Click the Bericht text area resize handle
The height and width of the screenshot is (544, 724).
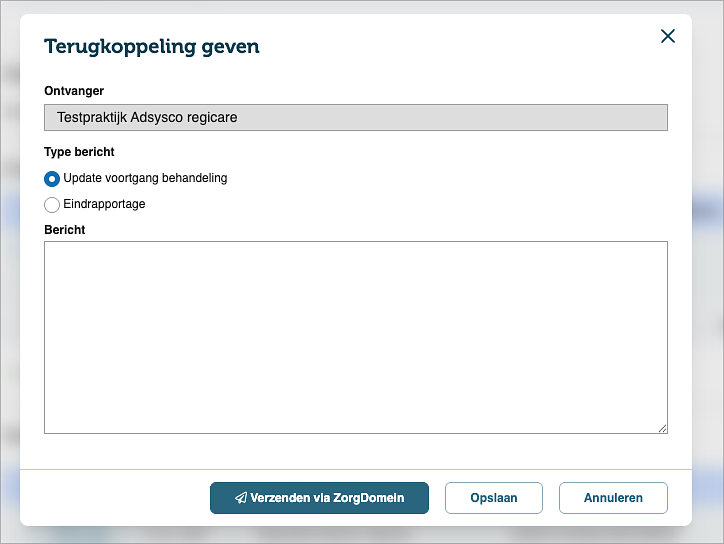[662, 429]
